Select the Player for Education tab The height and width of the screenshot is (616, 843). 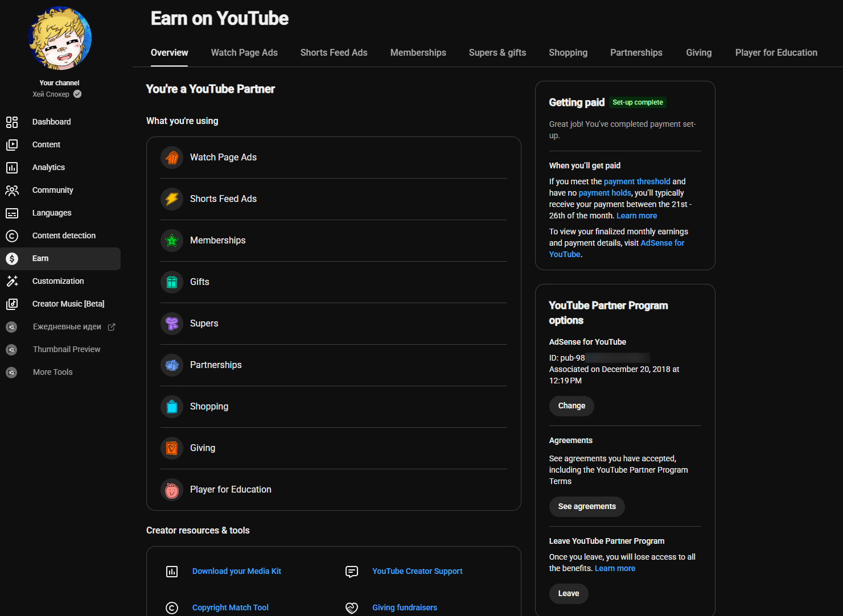click(x=776, y=53)
